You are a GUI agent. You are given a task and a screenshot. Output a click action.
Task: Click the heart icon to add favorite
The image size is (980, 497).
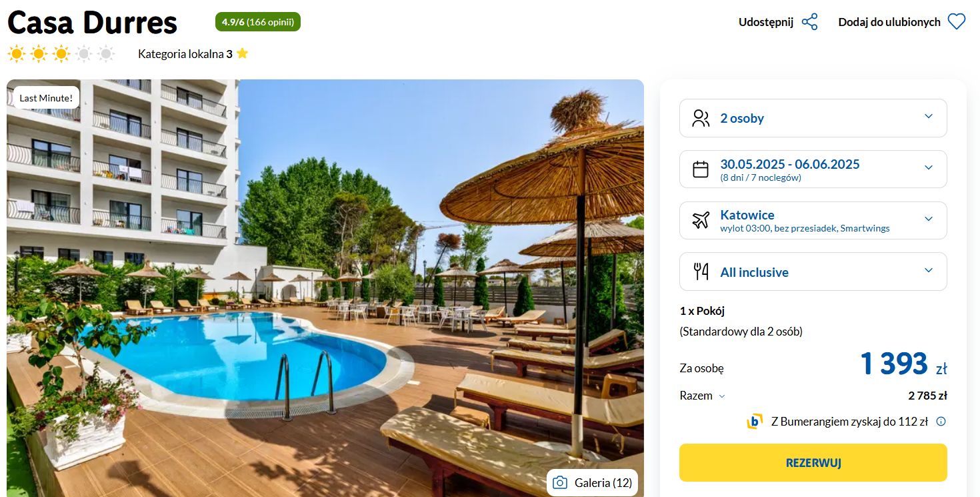tap(957, 22)
